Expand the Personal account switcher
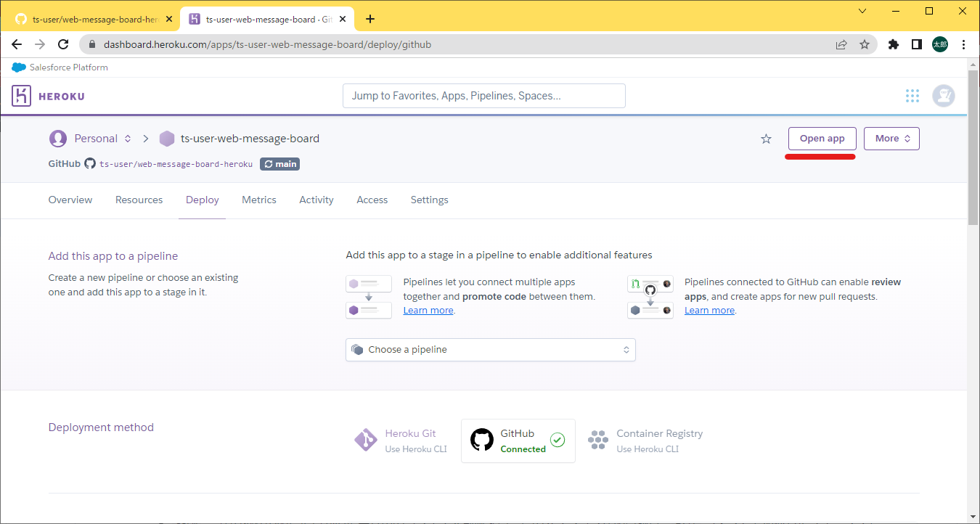Image resolution: width=980 pixels, height=524 pixels. click(x=128, y=139)
